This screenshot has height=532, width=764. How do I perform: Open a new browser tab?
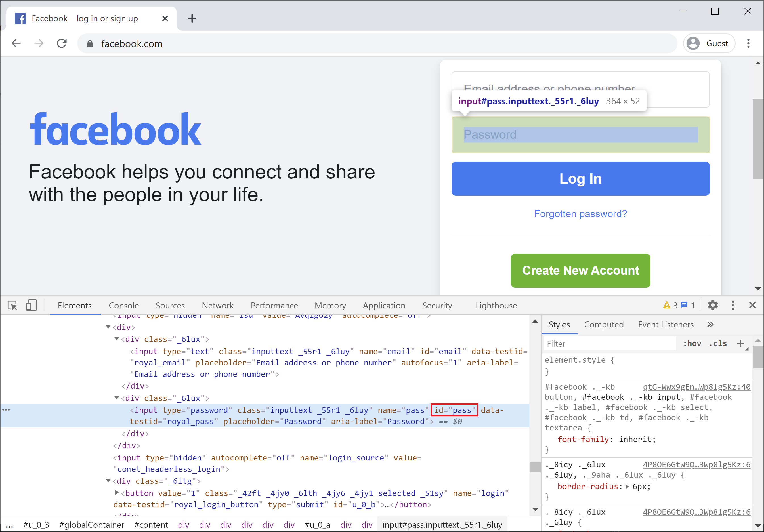coord(192,19)
